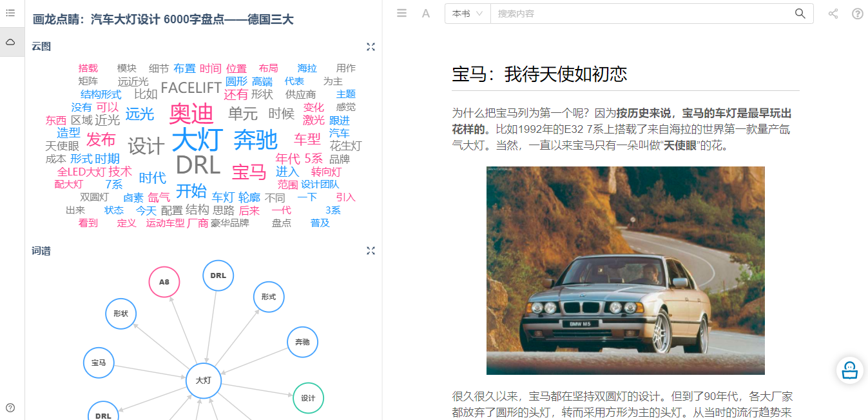The height and width of the screenshot is (420, 868).
Task: Click the word 全LED大灯 in the cloud
Action: pyautogui.click(x=81, y=172)
